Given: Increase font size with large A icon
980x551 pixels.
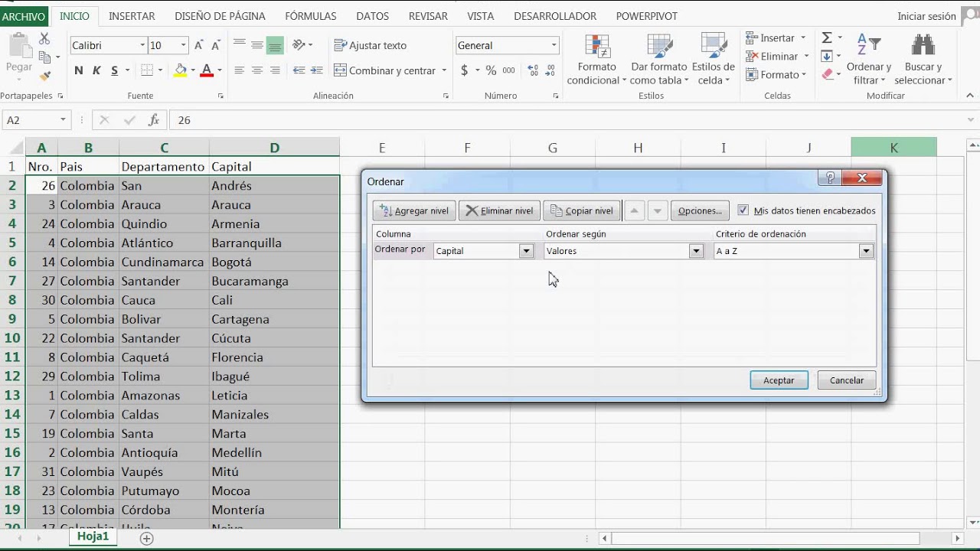Looking at the screenshot, I should pos(199,45).
